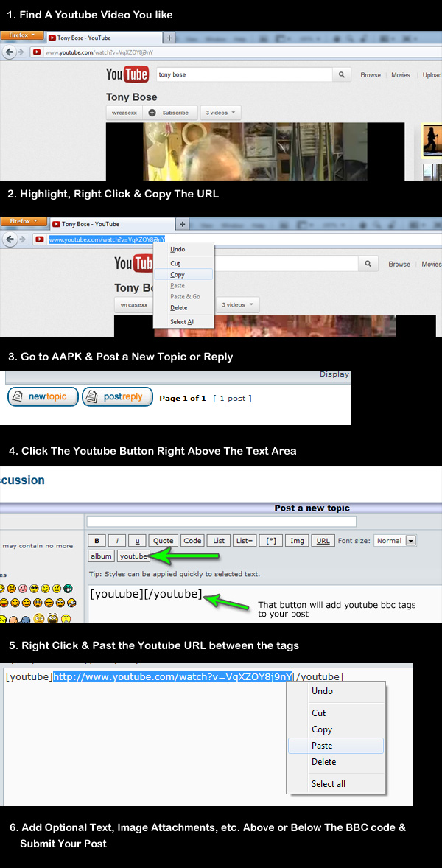Choose Select All in the URL bar context menu

point(183,321)
